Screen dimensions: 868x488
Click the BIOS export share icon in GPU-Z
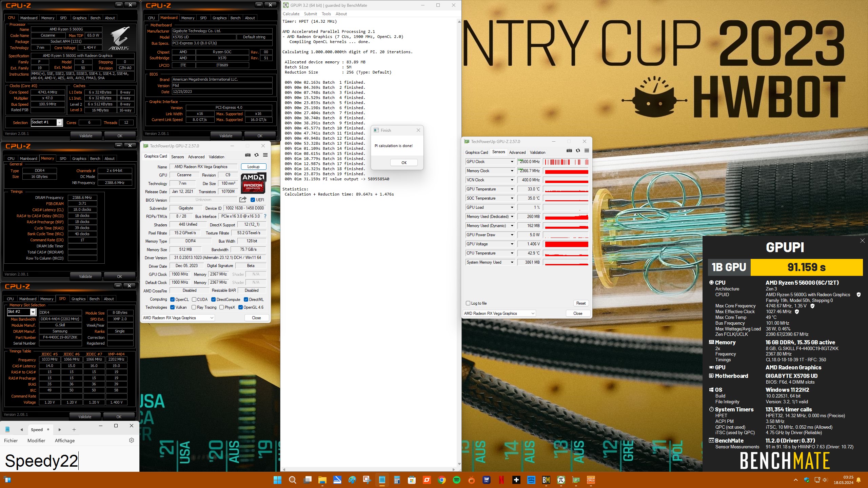[x=243, y=200]
